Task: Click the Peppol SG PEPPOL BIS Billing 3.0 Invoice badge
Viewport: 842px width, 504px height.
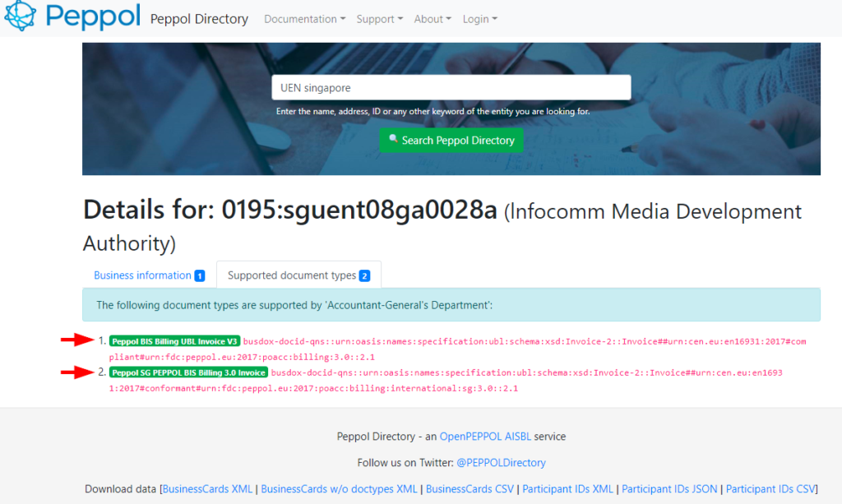Action: click(x=188, y=372)
